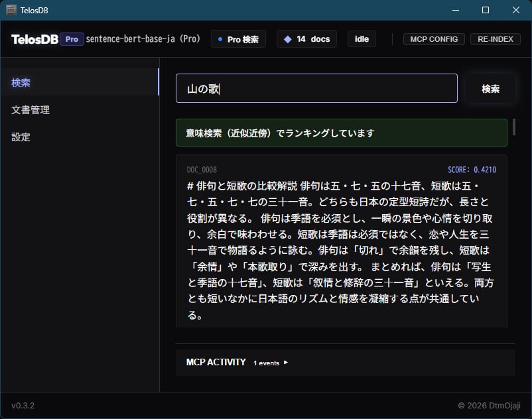Click the purple Pro badge beside the logo
This screenshot has height=419, width=532.
pos(72,39)
